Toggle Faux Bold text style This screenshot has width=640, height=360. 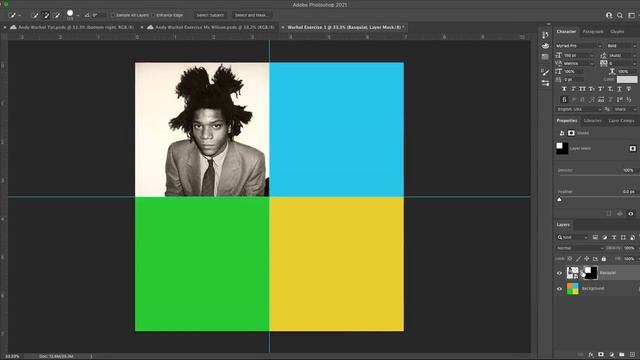[x=564, y=89]
